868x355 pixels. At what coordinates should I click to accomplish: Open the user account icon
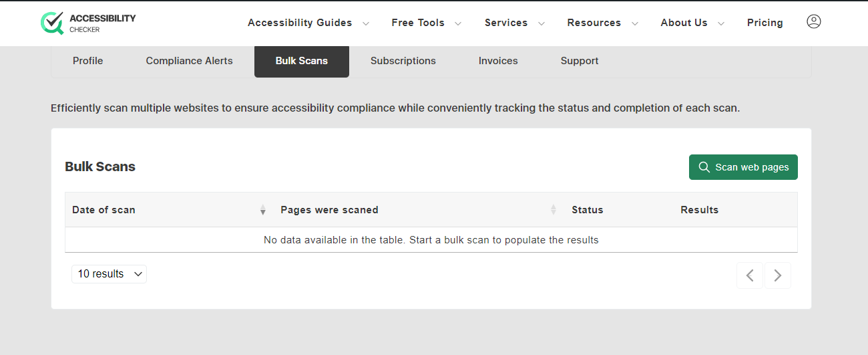813,22
